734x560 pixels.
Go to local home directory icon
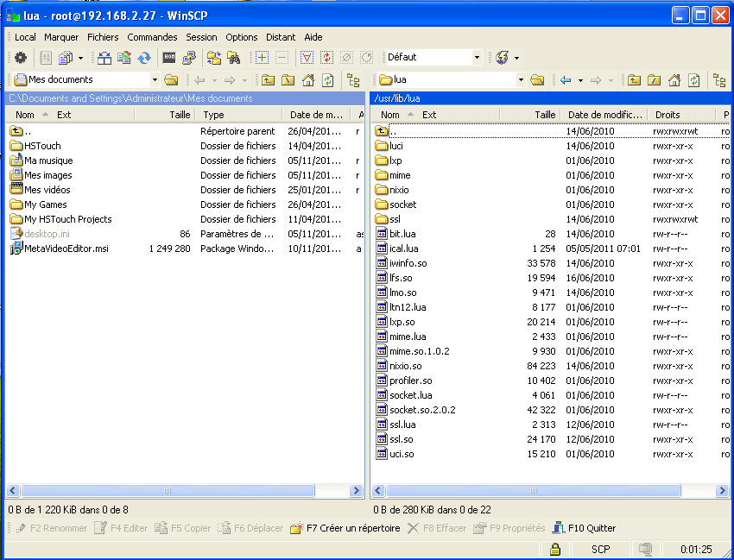tap(308, 80)
